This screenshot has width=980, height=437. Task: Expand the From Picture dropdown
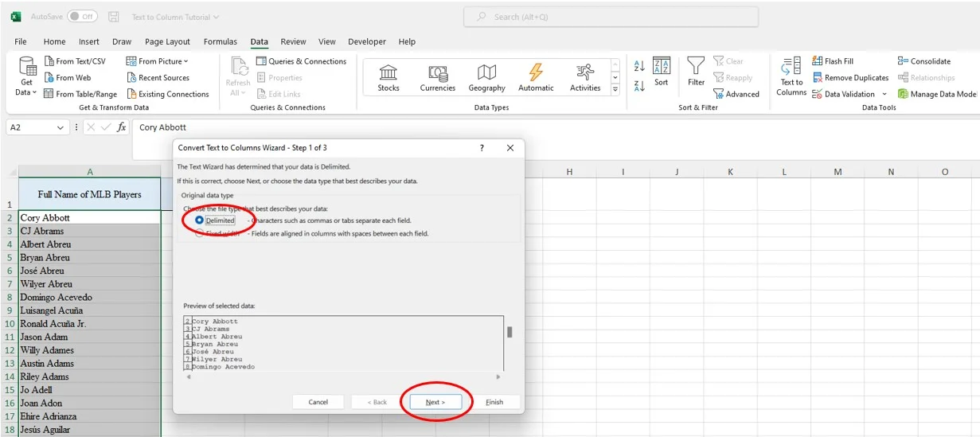click(x=186, y=61)
